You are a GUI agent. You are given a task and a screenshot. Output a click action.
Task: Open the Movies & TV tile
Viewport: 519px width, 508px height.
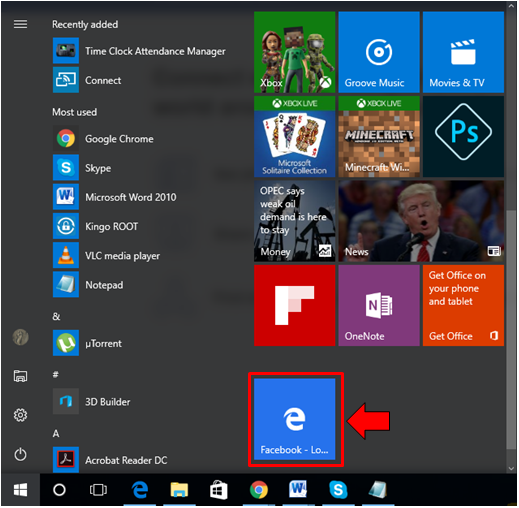click(464, 52)
